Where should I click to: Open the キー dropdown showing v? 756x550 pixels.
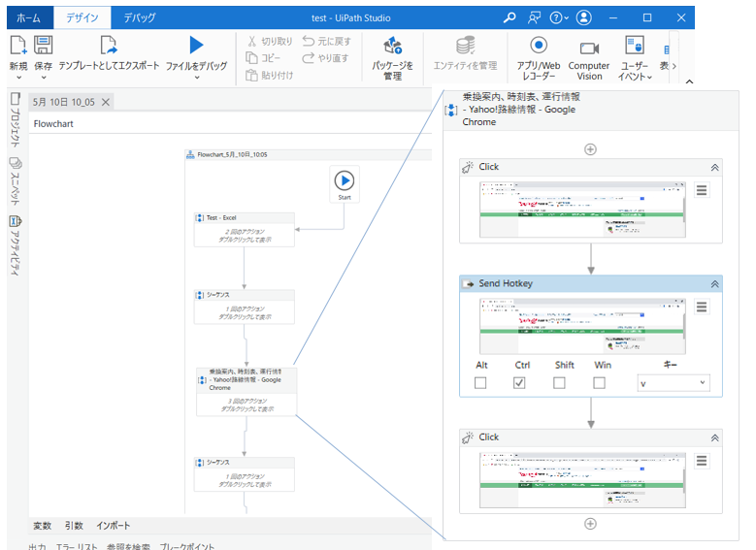click(674, 383)
